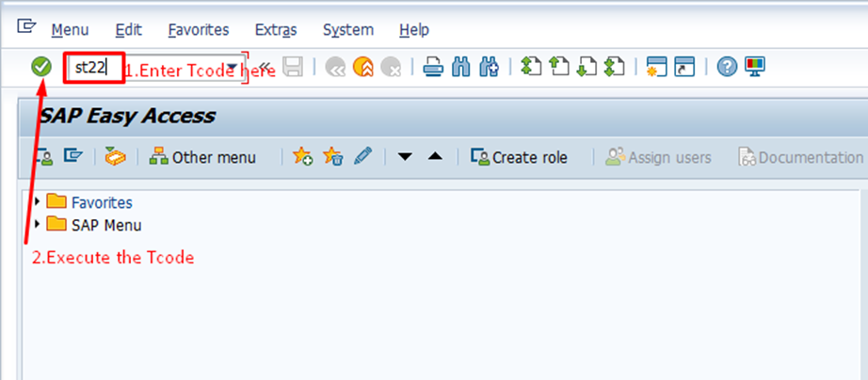Image resolution: width=868 pixels, height=380 pixels.
Task: Click the Find Next binoculars-plus icon
Action: [x=489, y=68]
